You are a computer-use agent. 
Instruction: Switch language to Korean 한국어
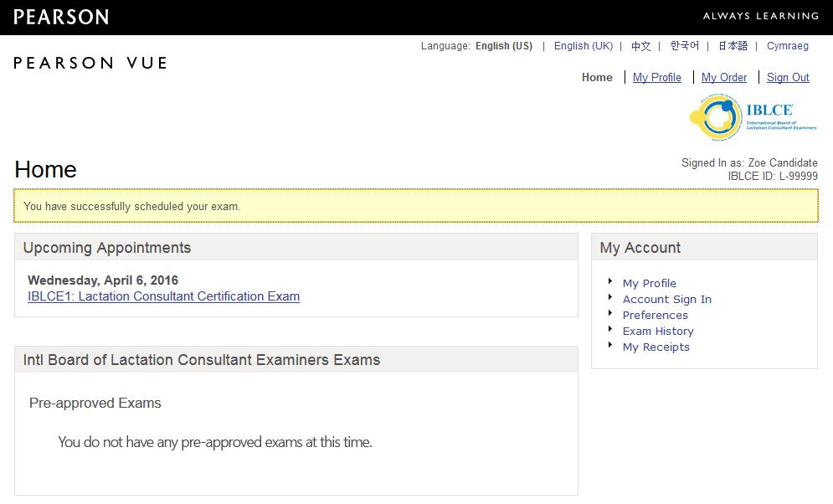(x=684, y=46)
